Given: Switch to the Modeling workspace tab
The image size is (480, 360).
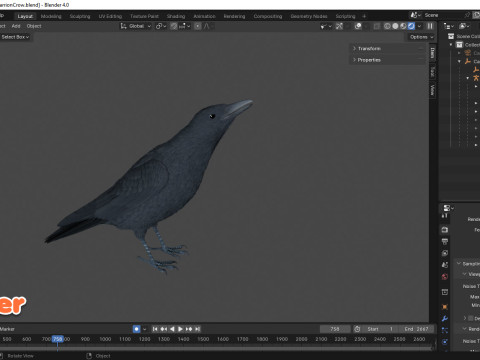Looking at the screenshot, I should tap(51, 16).
